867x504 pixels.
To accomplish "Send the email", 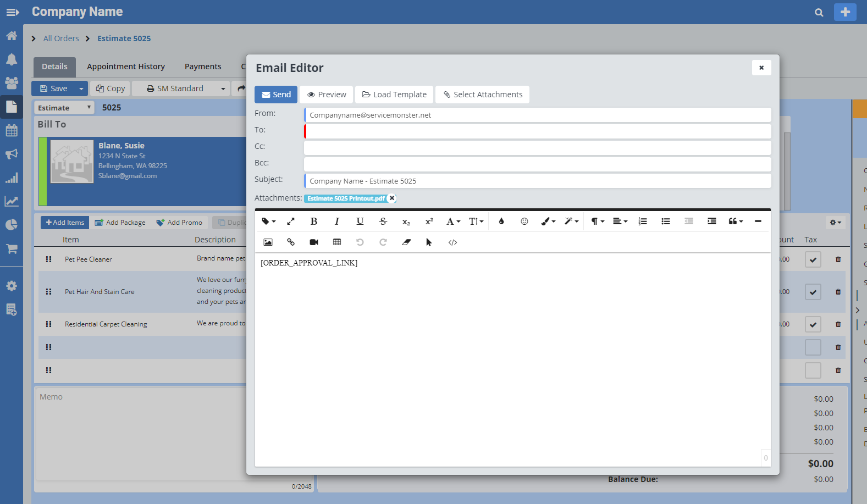I will [276, 95].
